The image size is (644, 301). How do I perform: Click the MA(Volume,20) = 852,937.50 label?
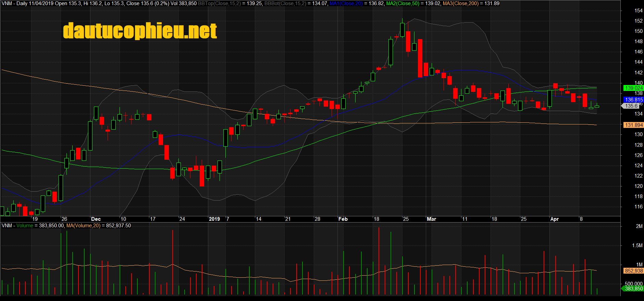pyautogui.click(x=99, y=226)
